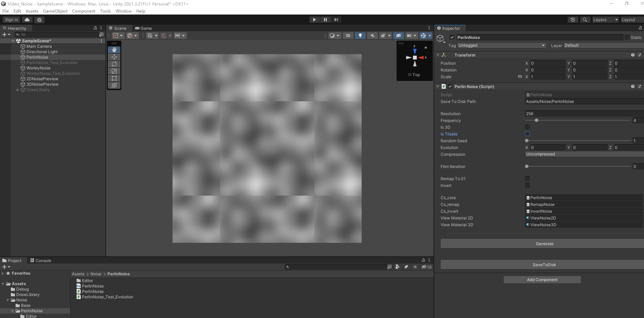Select the Rotate tool

click(x=114, y=64)
